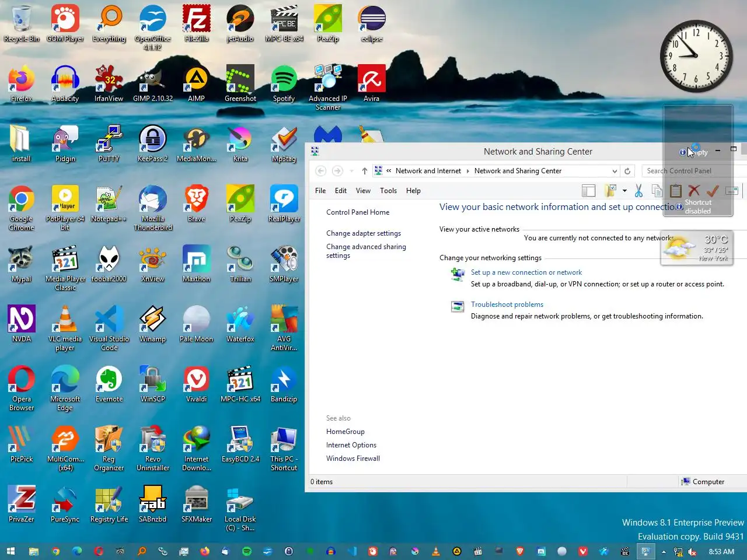
Task: Select the EasyBCD 2.4 desktop icon
Action: point(240,444)
